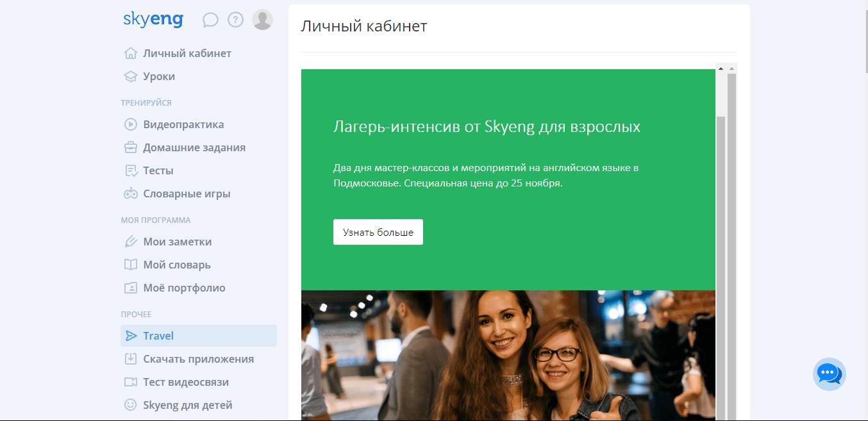Open the Travel menu item

click(158, 336)
